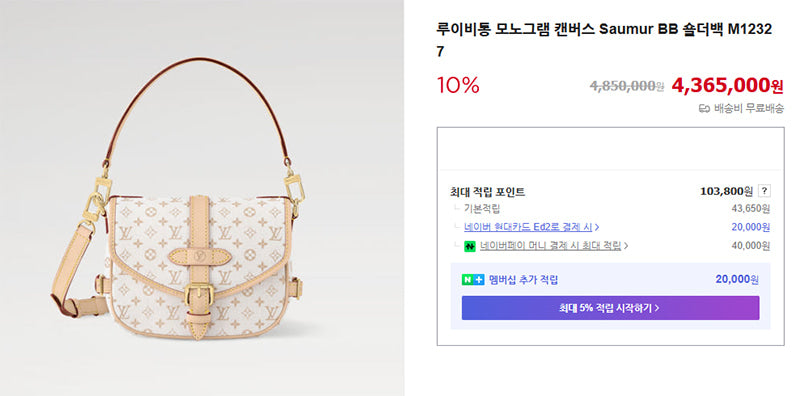This screenshot has height=396, width=800.
Task: Click the question mark help icon beside 103,800원
Action: coord(764,191)
